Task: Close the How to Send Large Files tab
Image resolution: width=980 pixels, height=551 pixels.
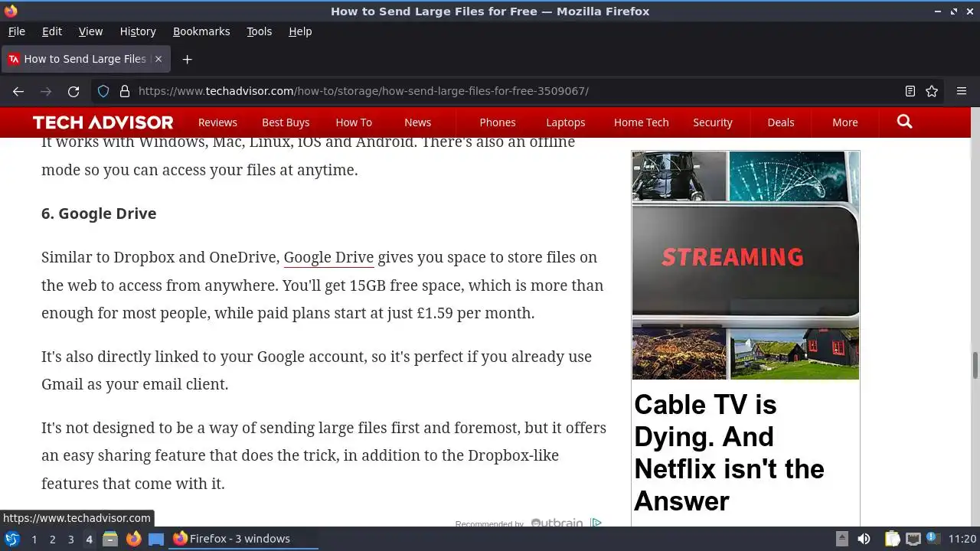Action: (x=158, y=59)
